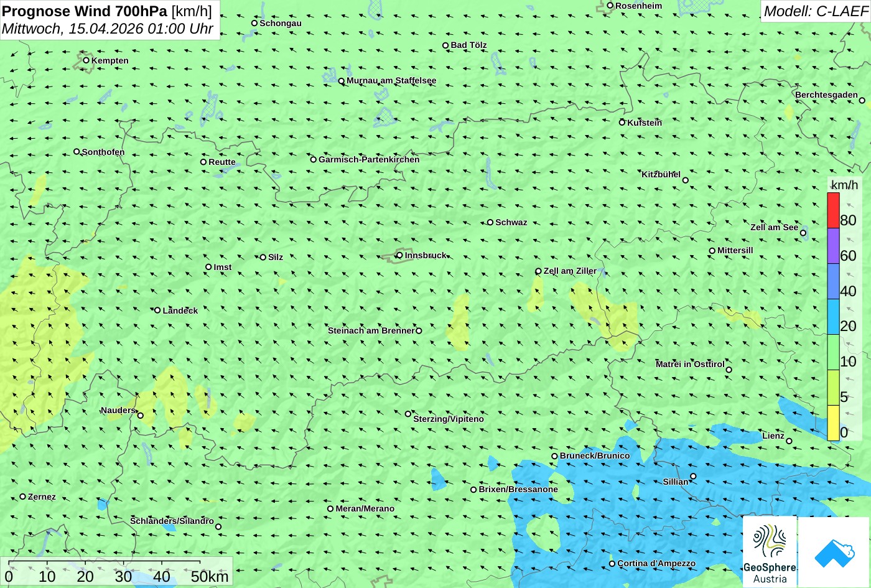Click the 'Zell am Ziller' label
Screen dimensions: 871x588
coord(570,271)
